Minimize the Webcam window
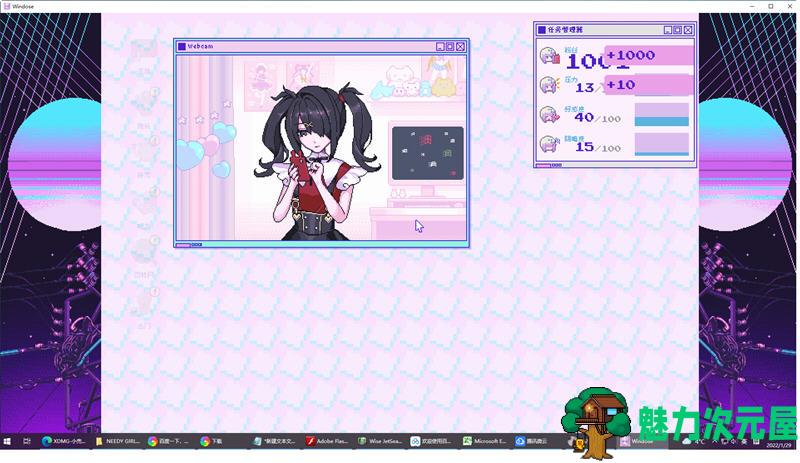800x463 pixels. 440,46
